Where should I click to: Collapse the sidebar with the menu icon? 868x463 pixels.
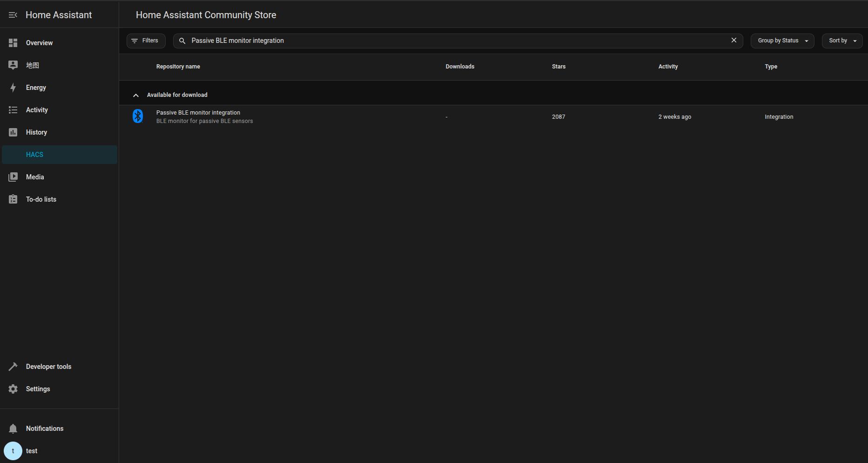coord(13,15)
